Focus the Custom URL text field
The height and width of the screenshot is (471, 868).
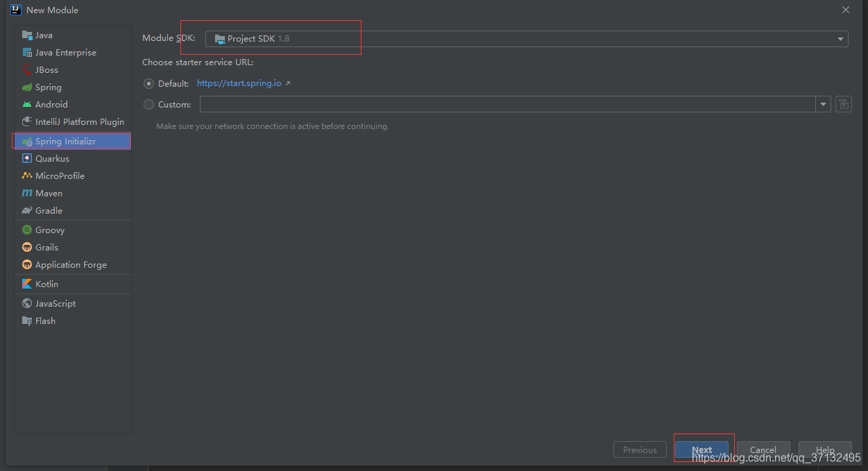508,104
